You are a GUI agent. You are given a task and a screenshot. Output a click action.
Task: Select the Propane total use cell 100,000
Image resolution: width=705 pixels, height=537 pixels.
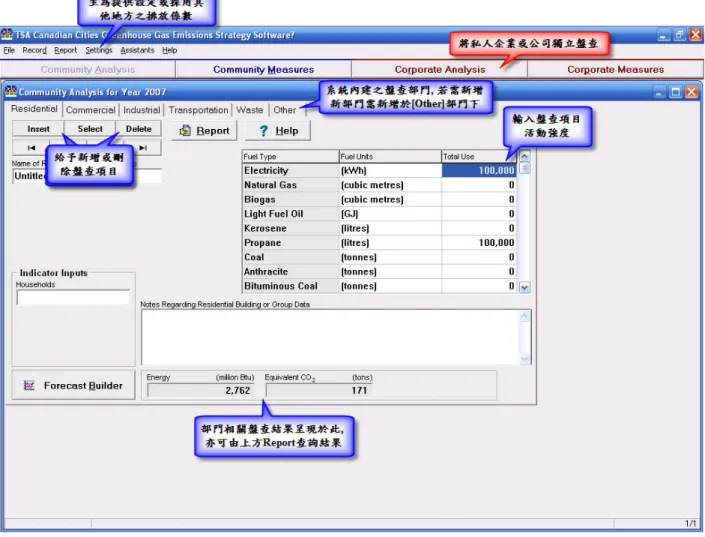(x=478, y=242)
